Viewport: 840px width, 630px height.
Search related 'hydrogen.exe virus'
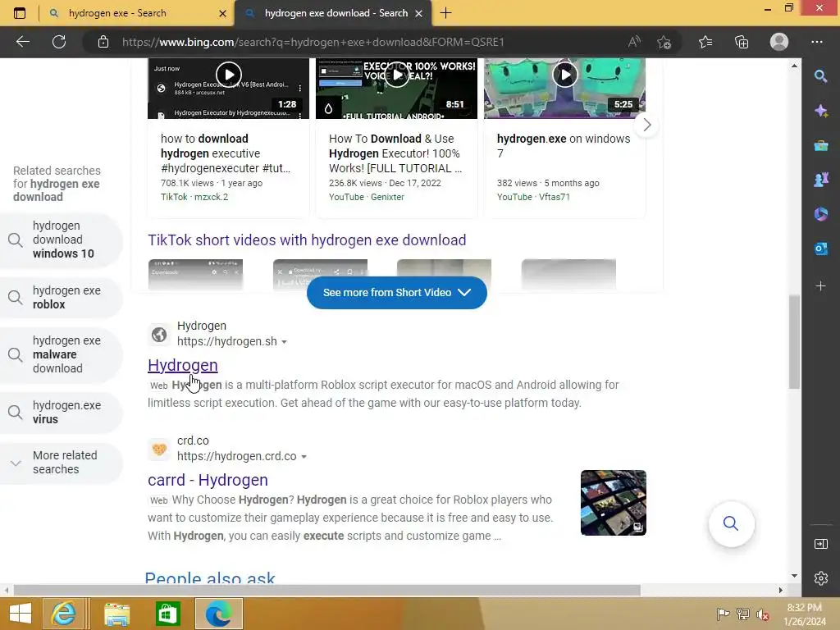point(61,413)
